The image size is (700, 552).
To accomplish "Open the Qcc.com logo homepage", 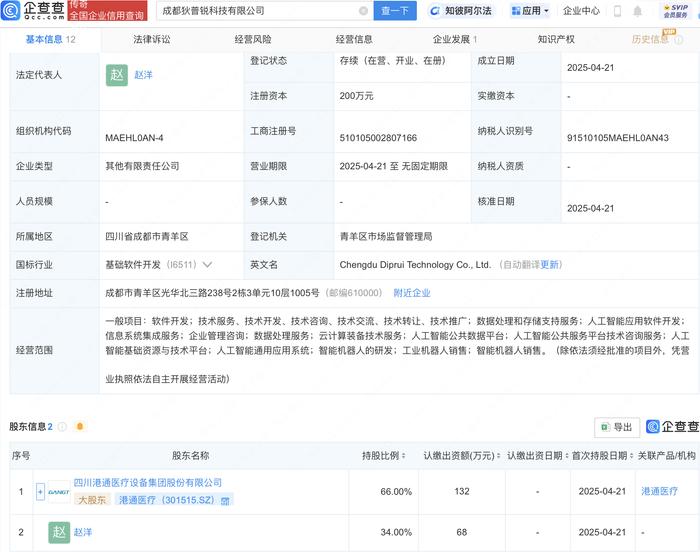I will [x=33, y=10].
